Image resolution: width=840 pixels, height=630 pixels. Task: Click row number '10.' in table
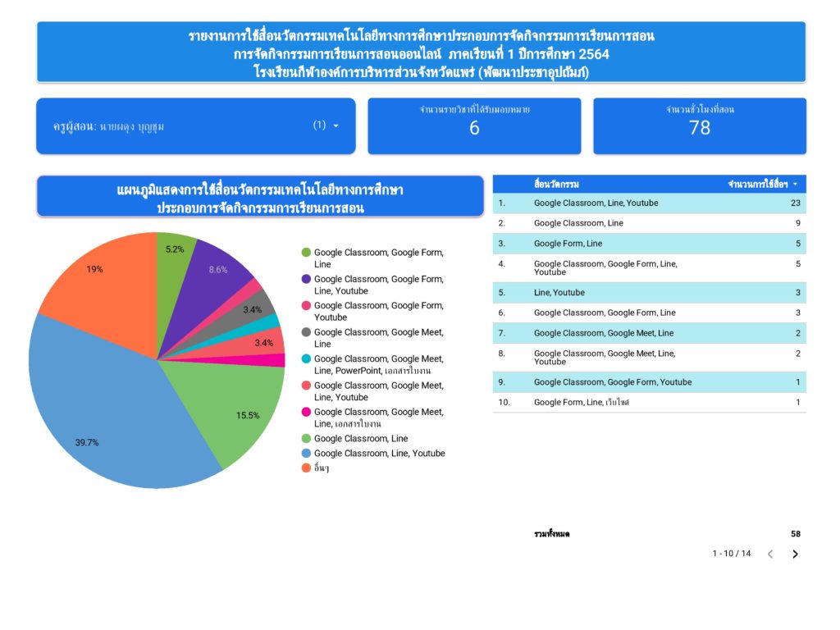(x=504, y=402)
